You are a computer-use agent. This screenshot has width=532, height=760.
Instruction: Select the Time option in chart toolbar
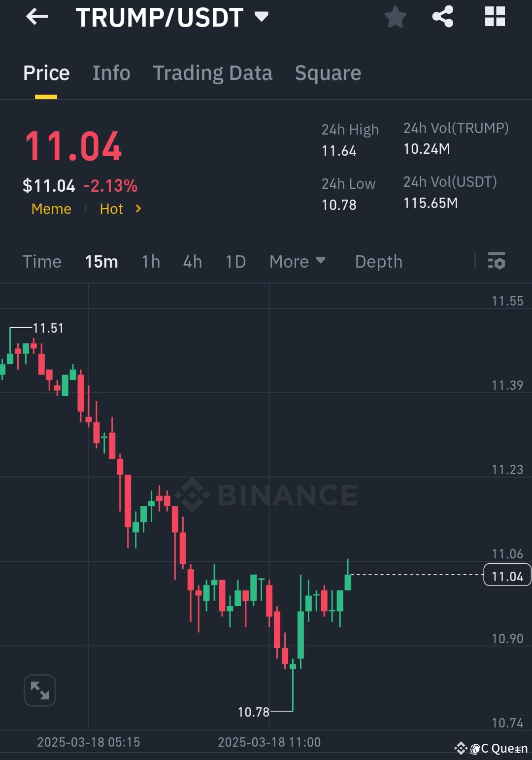(42, 262)
